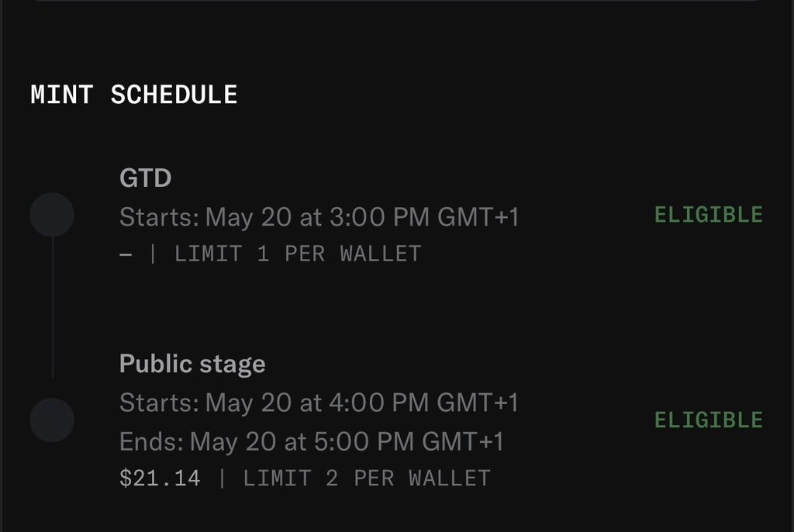The image size is (794, 532).
Task: Open the GTD stage title
Action: tap(145, 178)
